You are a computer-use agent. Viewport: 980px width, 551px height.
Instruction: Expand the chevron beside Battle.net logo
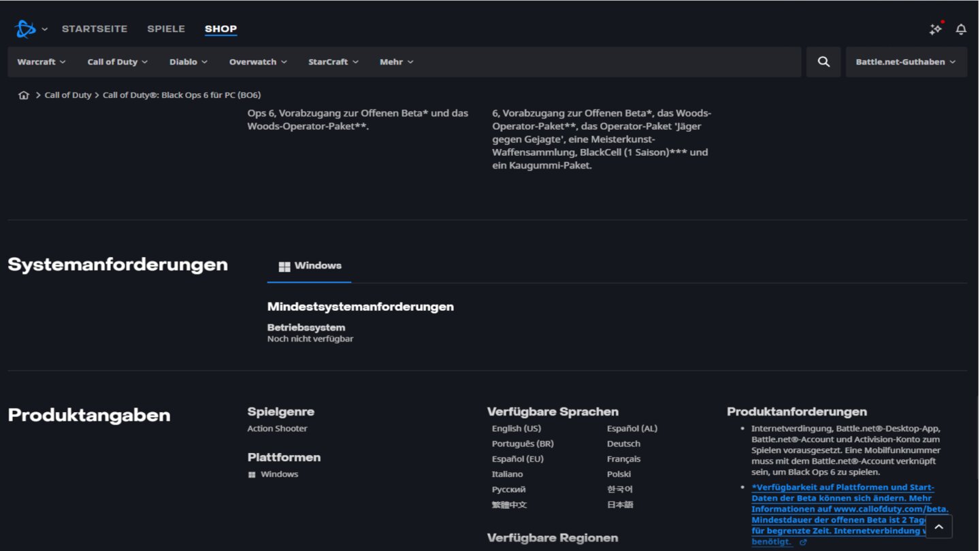pos(45,29)
